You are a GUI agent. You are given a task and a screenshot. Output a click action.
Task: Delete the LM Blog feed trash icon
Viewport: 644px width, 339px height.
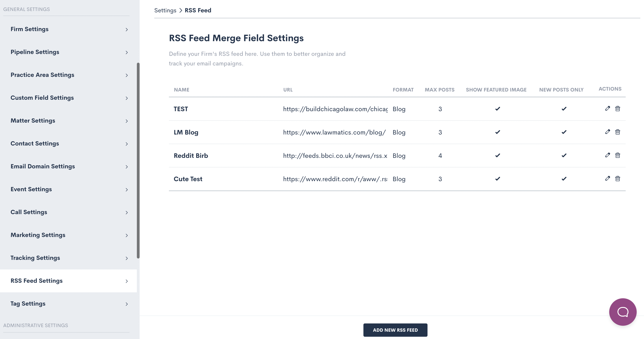pyautogui.click(x=617, y=132)
